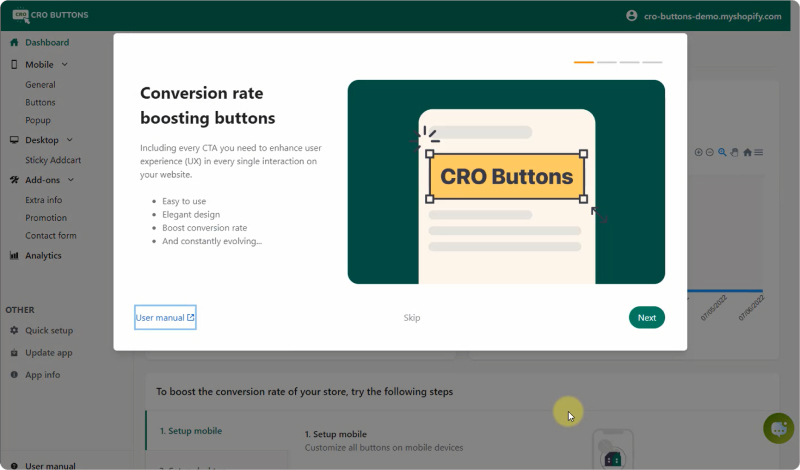Screen dimensions: 800x470
Task: Open Analytics in the sidebar
Action: [43, 255]
